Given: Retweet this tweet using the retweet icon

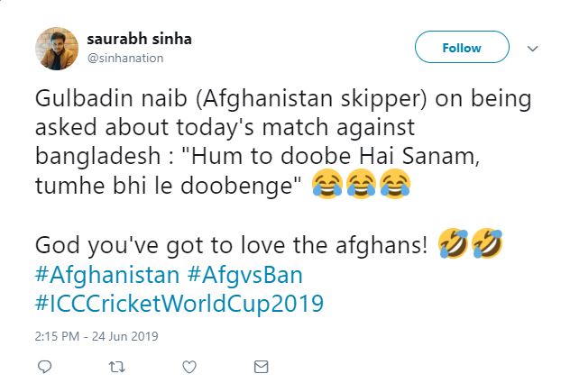Looking at the screenshot, I should [116, 368].
